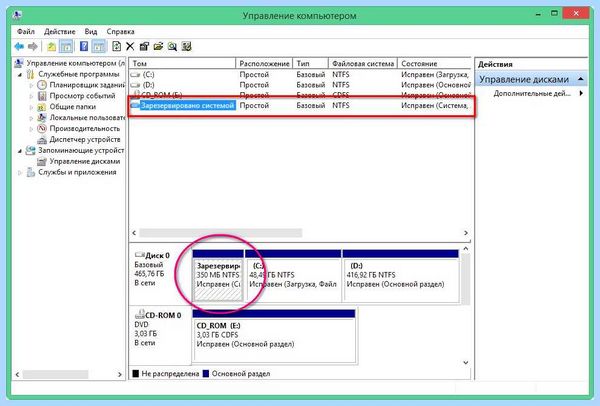600x406 pixels.
Task: Toggle the action pane toolbar button
Action: click(x=99, y=47)
